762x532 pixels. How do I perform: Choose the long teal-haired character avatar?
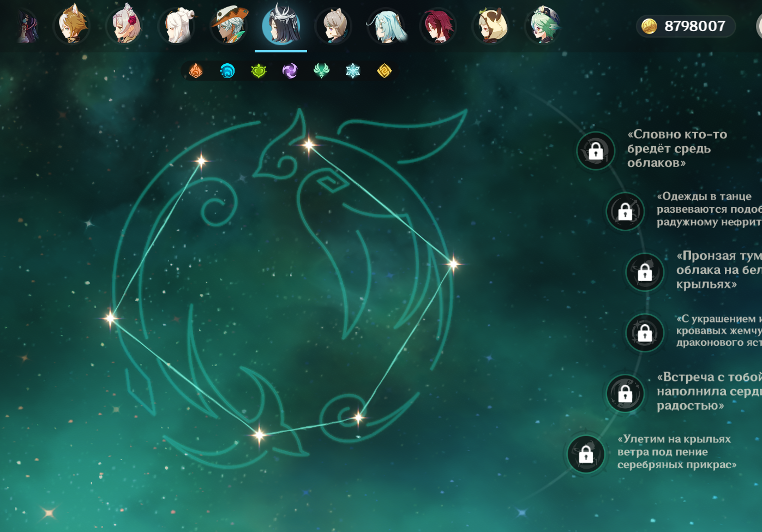386,25
